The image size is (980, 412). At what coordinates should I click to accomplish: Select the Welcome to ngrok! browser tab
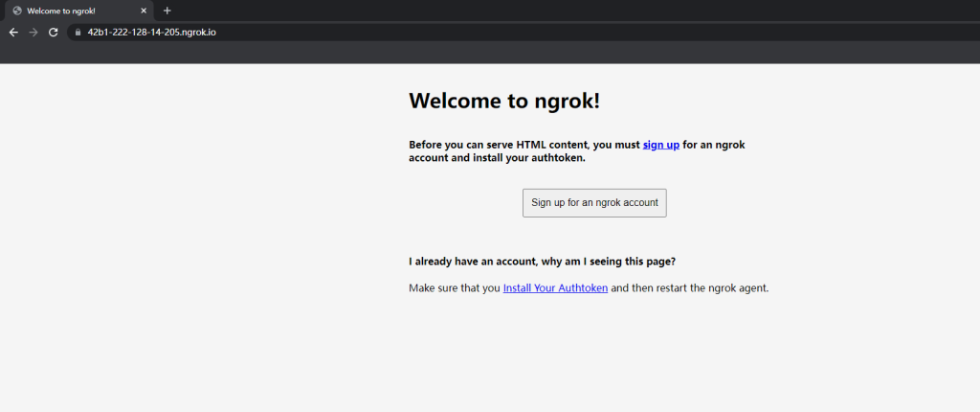point(79,11)
